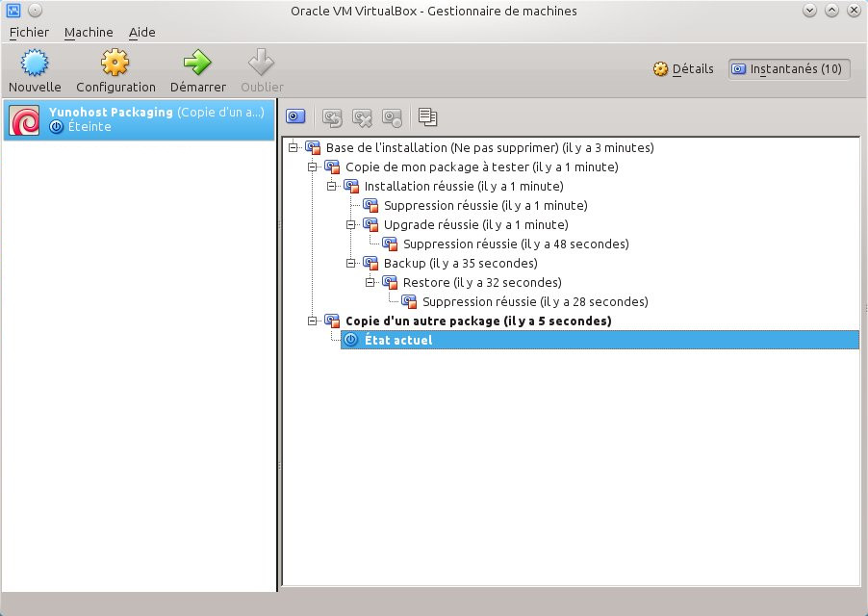The image size is (868, 616).
Task: Switch to the Instantanés (10) view
Action: tap(788, 69)
